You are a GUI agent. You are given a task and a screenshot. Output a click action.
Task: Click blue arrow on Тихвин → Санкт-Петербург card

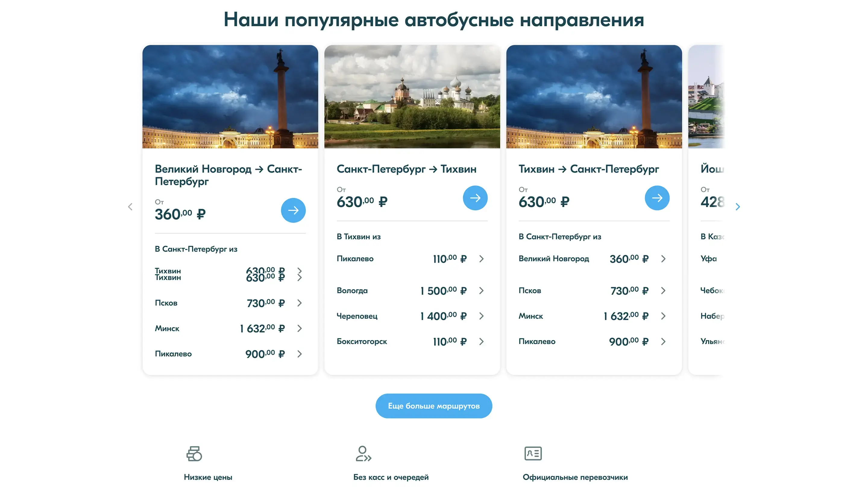(657, 198)
